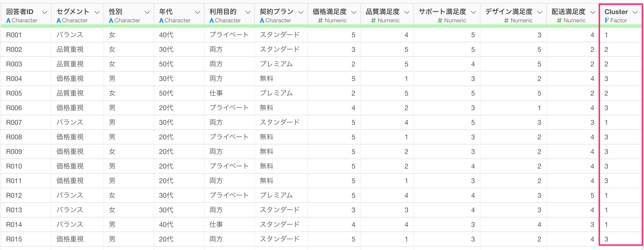Viewport: 644px width, 250px height.
Task: Click the Factor type icon under Cluster
Action: [607, 20]
